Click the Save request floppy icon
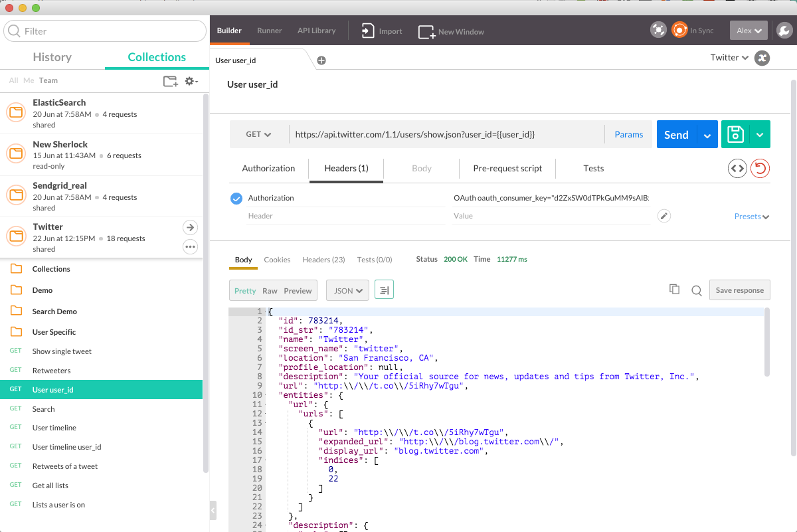Viewport: 797px width, 532px height. [x=735, y=134]
